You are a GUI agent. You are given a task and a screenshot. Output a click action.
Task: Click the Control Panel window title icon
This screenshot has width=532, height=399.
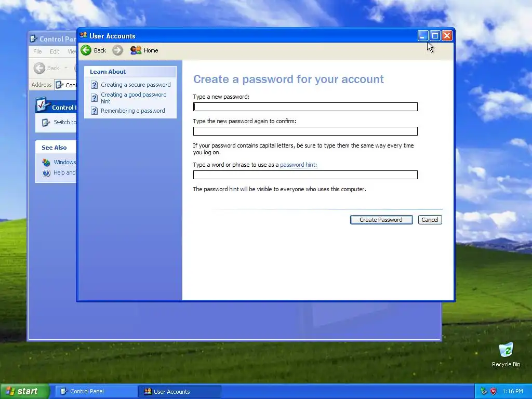click(33, 38)
